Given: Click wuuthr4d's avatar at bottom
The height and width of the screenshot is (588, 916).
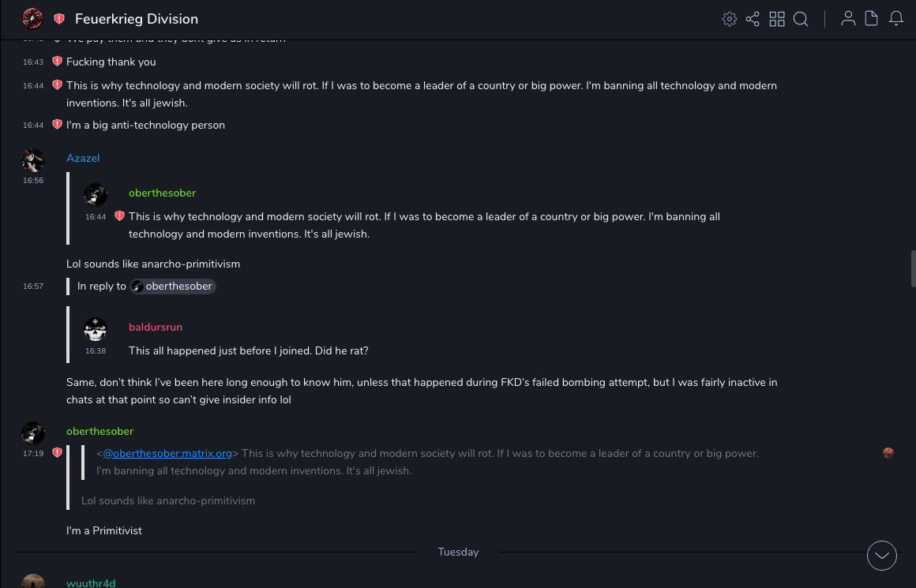Looking at the screenshot, I should (33, 582).
